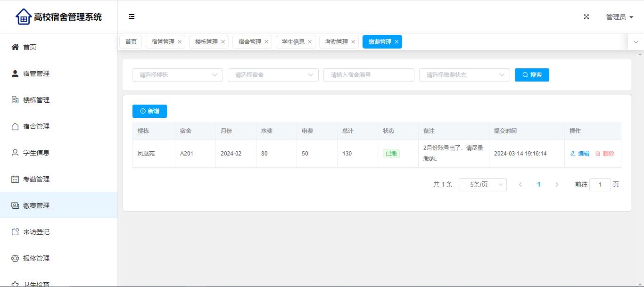Switch to the 学生信息 tab

point(293,42)
